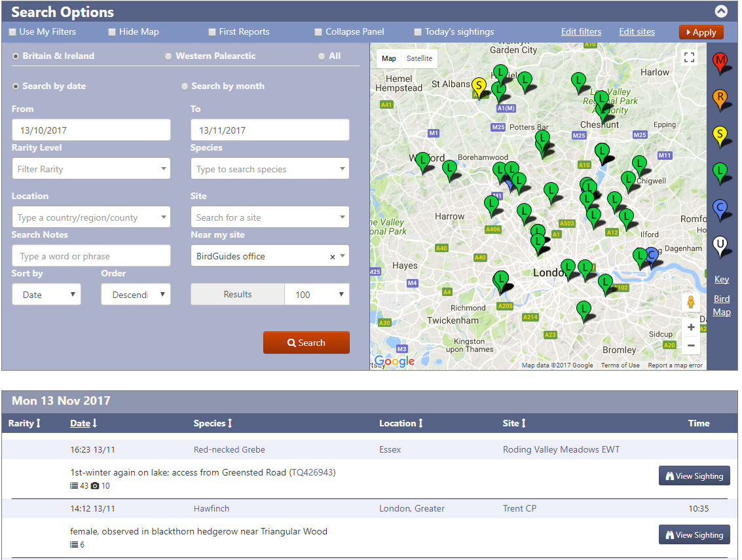
Task: Enable Use My Filters checkbox
Action: click(x=12, y=32)
